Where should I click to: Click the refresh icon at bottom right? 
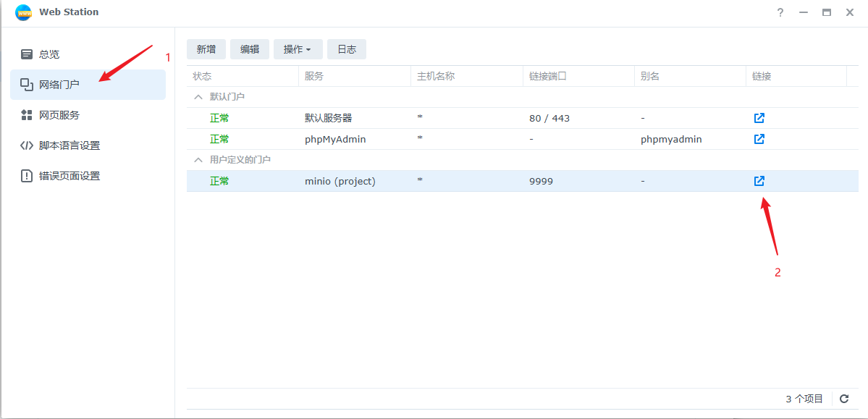tap(844, 399)
